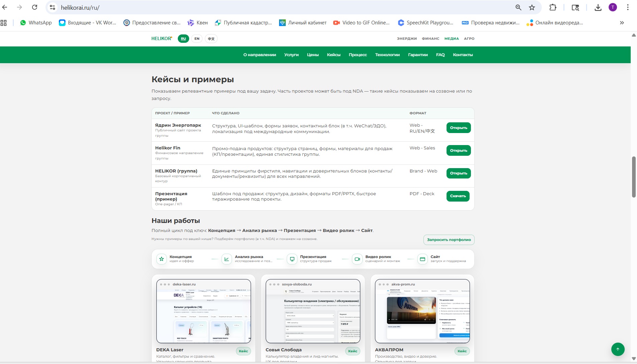Click the page vertical scrollbar thumb
This screenshot has height=364, width=637.
634,177
